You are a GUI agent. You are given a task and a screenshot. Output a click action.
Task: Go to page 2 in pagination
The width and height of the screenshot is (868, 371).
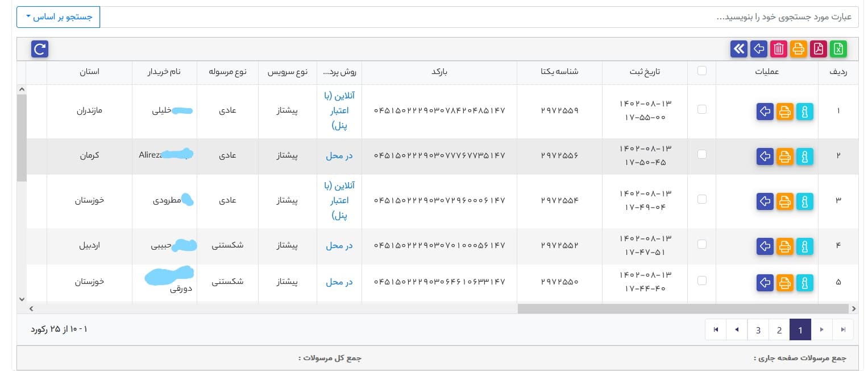tap(779, 329)
